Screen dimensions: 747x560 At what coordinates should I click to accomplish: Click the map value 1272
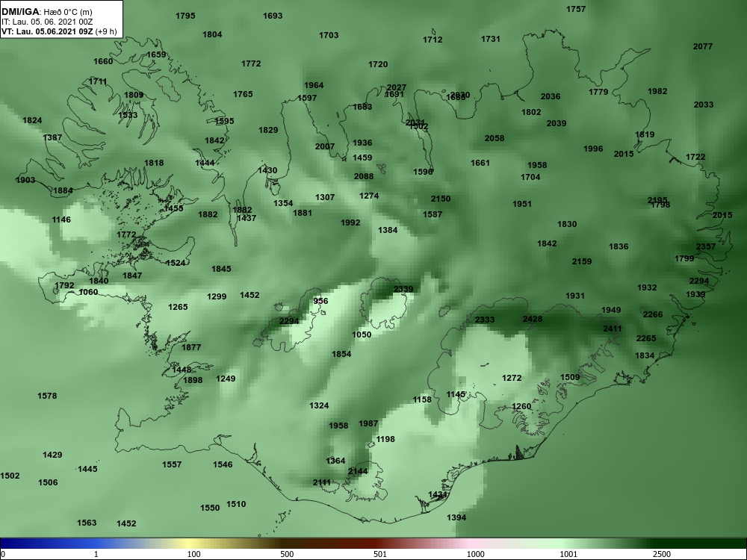click(x=512, y=378)
